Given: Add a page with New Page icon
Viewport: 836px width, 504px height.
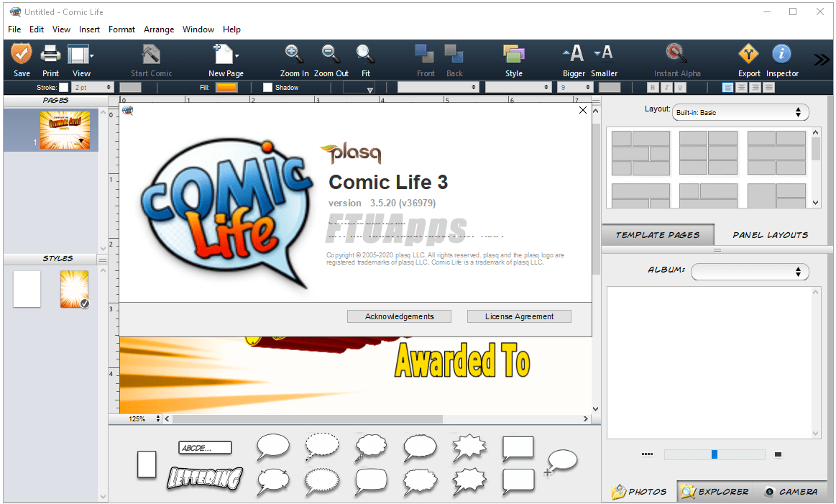Looking at the screenshot, I should 223,54.
